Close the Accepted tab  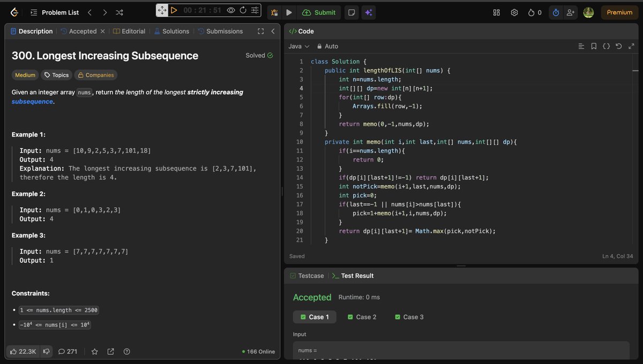click(102, 31)
